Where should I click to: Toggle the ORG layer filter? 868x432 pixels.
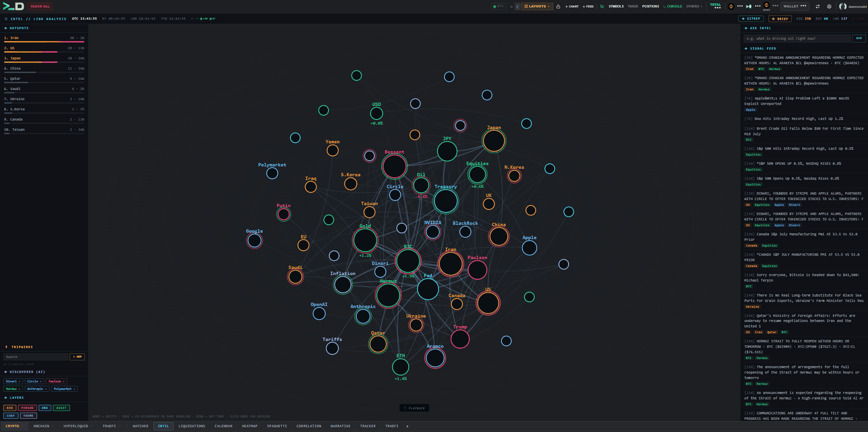click(x=45, y=408)
